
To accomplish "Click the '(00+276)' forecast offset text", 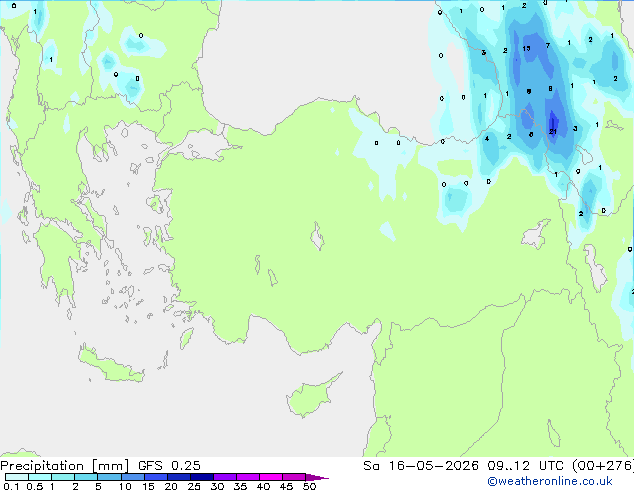I will [603, 466].
